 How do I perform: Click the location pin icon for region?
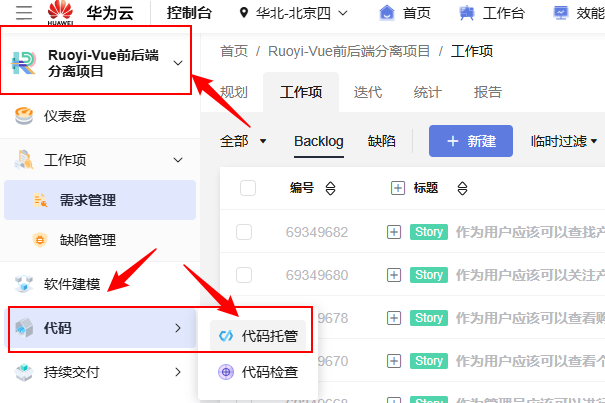(243, 13)
